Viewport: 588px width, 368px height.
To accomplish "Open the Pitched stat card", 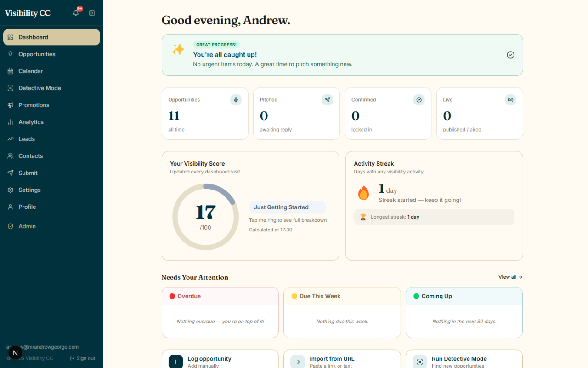I will 296,114.
